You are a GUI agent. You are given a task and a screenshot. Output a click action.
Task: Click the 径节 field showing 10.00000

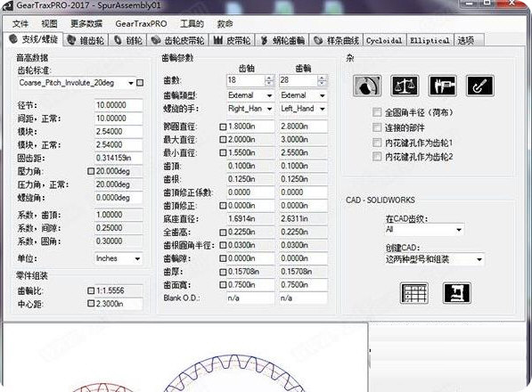(119, 105)
